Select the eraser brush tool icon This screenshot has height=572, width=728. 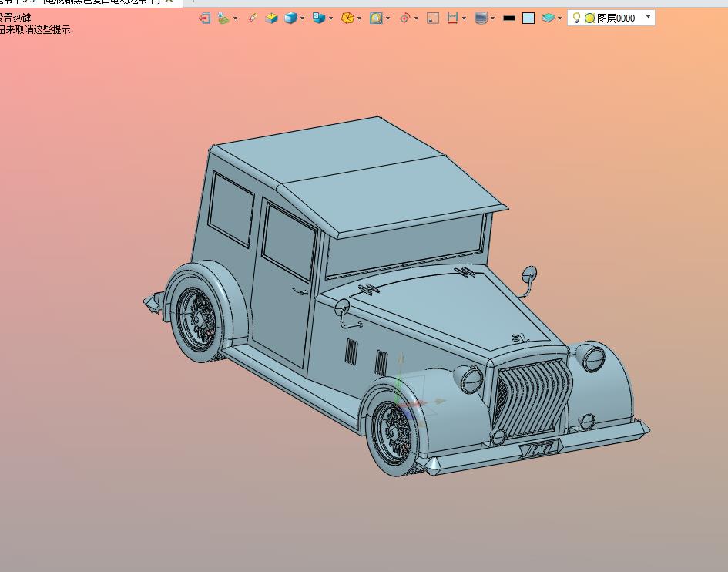coord(252,18)
